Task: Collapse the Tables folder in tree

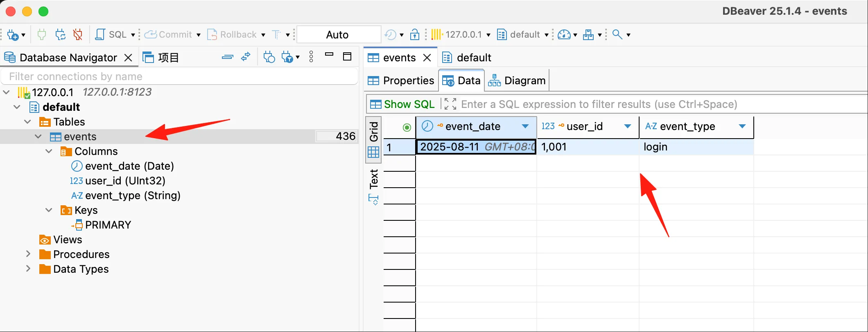Action: pyautogui.click(x=28, y=122)
